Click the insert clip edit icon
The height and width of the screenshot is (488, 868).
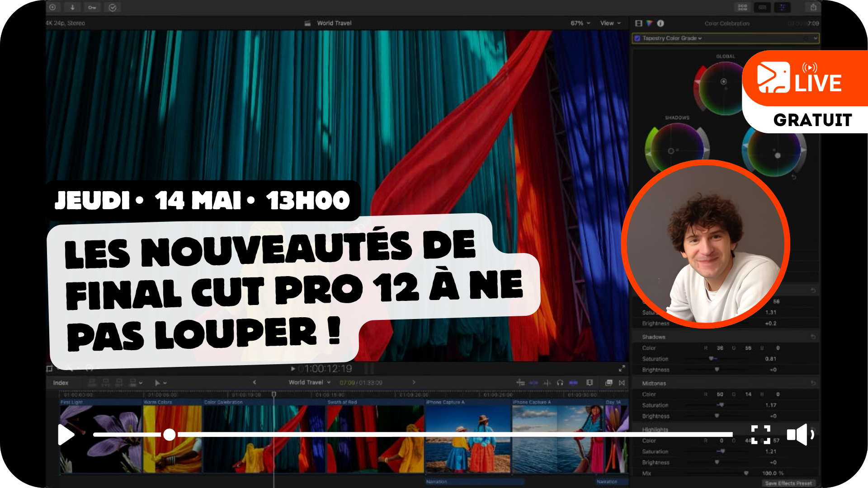[x=106, y=383]
